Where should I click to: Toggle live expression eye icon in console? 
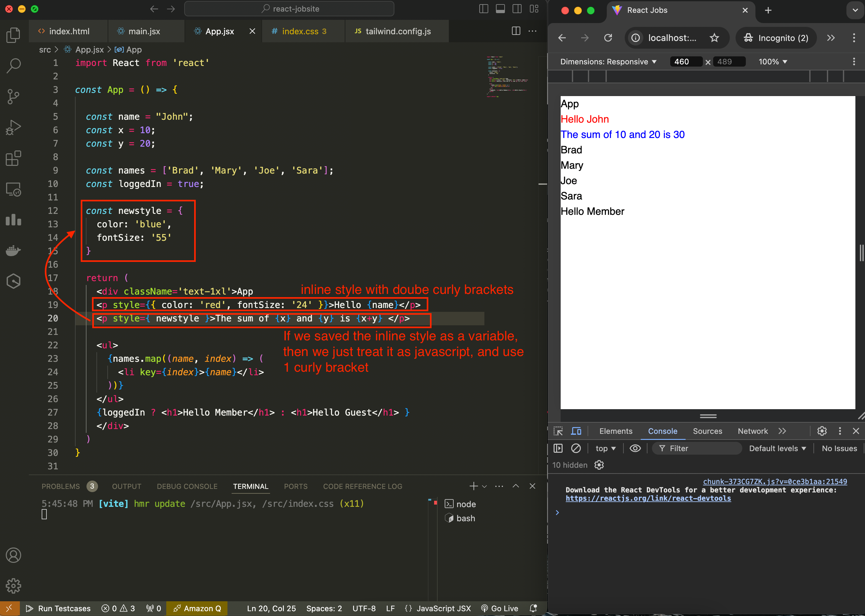[x=635, y=448]
